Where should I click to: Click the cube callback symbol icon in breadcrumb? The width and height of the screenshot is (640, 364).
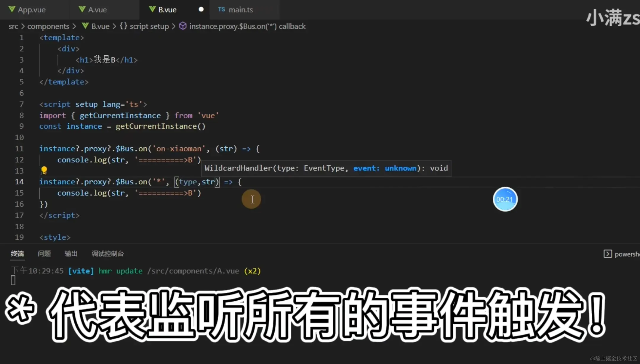pyautogui.click(x=183, y=26)
